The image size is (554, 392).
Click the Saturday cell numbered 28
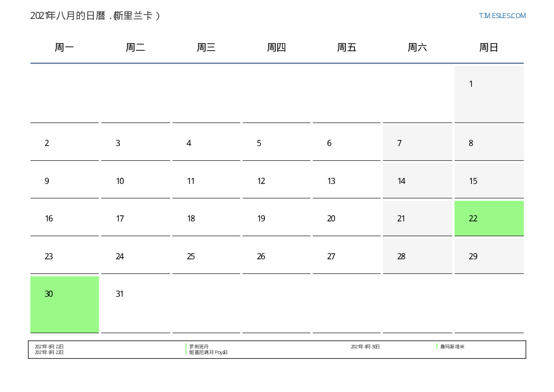tap(417, 256)
